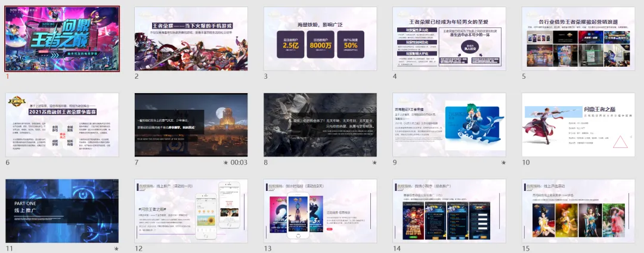Select slide 2 thumbnail 当下火爆的手机游戏

tap(191, 39)
